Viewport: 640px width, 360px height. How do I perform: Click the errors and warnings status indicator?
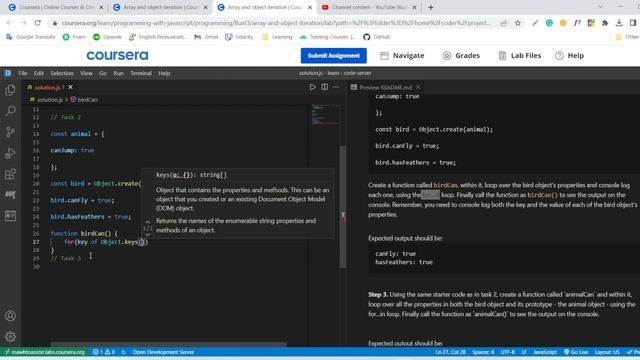(x=104, y=352)
